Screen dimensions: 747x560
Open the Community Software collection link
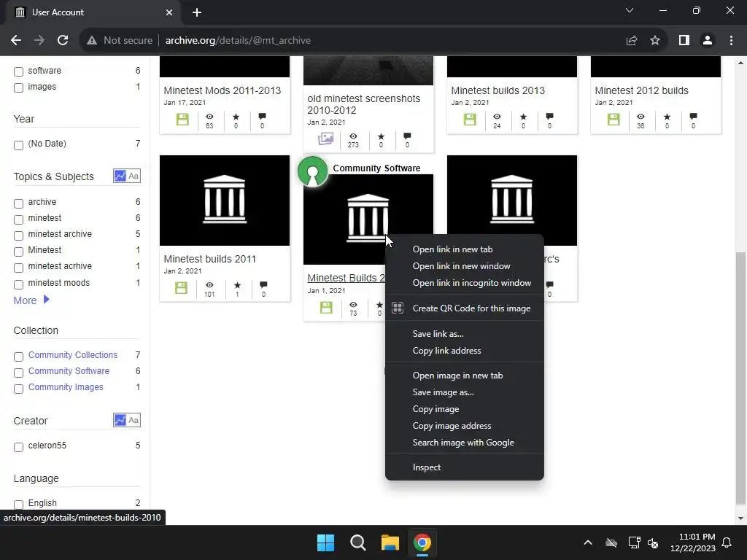(69, 370)
